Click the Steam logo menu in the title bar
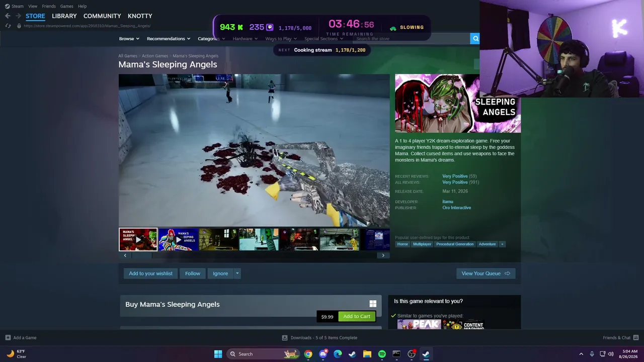Screen dimensions: 644x362 tap(14, 6)
